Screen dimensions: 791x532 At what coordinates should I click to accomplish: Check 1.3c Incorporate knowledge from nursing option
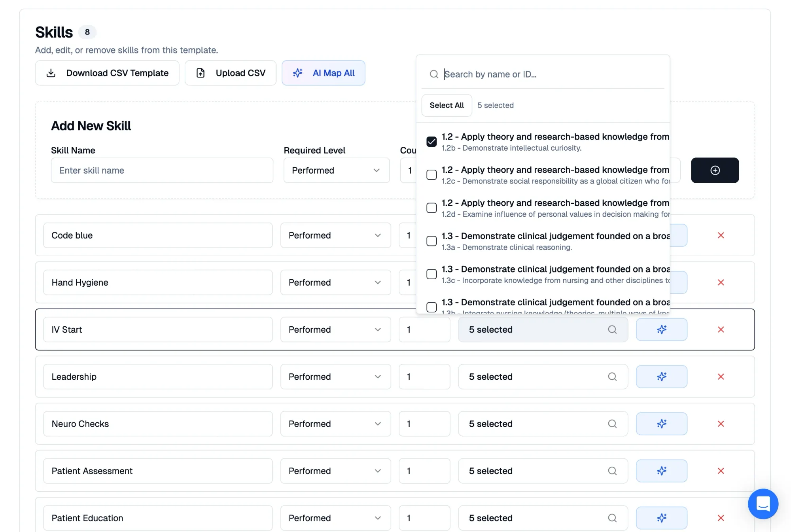[431, 274]
